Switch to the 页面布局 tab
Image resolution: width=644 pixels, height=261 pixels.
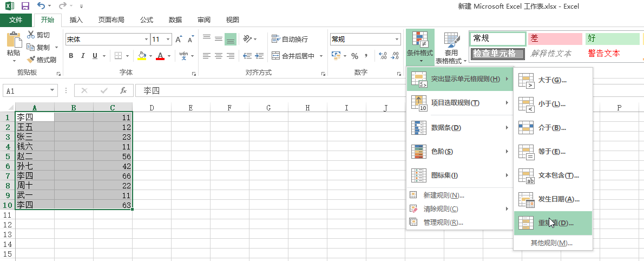pyautogui.click(x=111, y=19)
